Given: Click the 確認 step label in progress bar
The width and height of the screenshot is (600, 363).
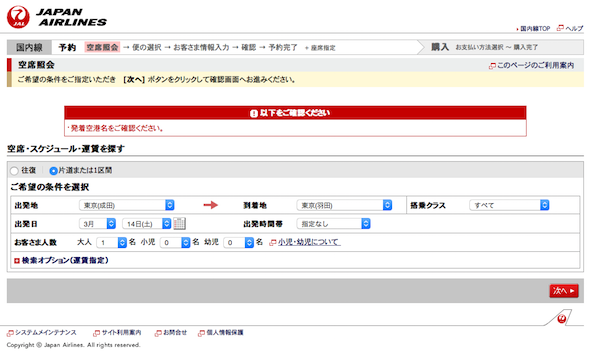Looking at the screenshot, I should [248, 48].
